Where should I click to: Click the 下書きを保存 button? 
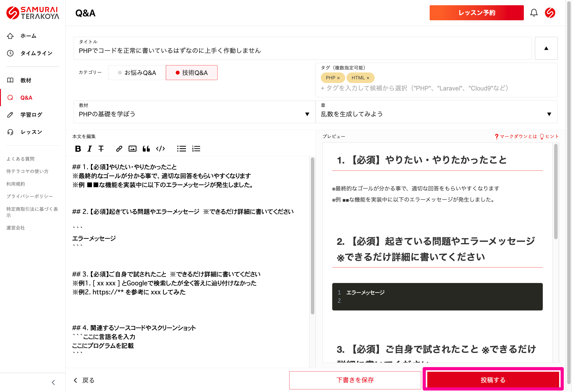[355, 380]
